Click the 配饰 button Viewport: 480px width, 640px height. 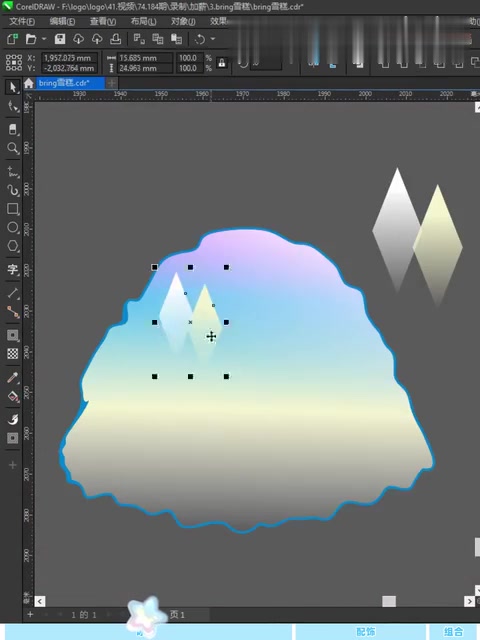click(x=365, y=632)
